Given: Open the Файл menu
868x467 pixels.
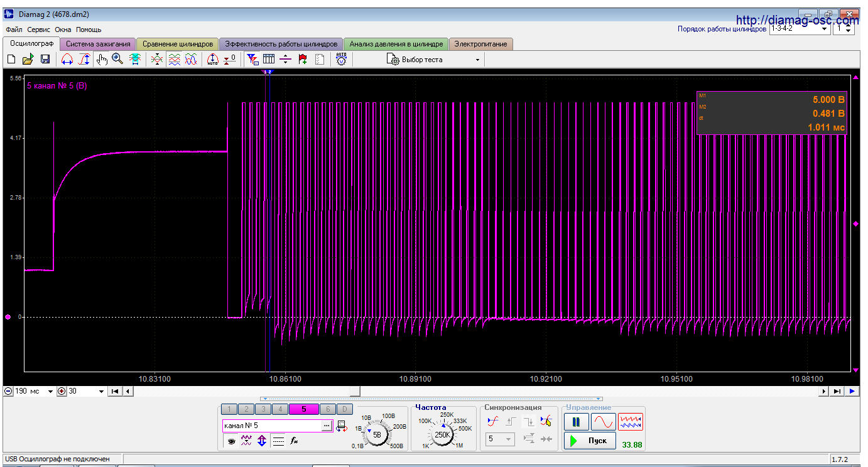Looking at the screenshot, I should point(14,30).
